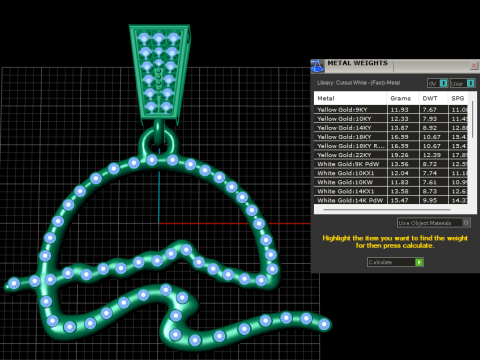
Task: Click the horizontal scrollbar under metals table
Action: pos(387,210)
